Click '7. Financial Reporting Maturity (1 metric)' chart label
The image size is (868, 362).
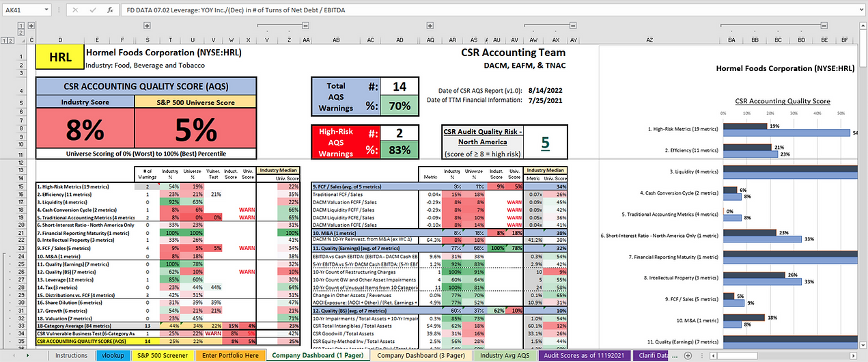coord(673,257)
